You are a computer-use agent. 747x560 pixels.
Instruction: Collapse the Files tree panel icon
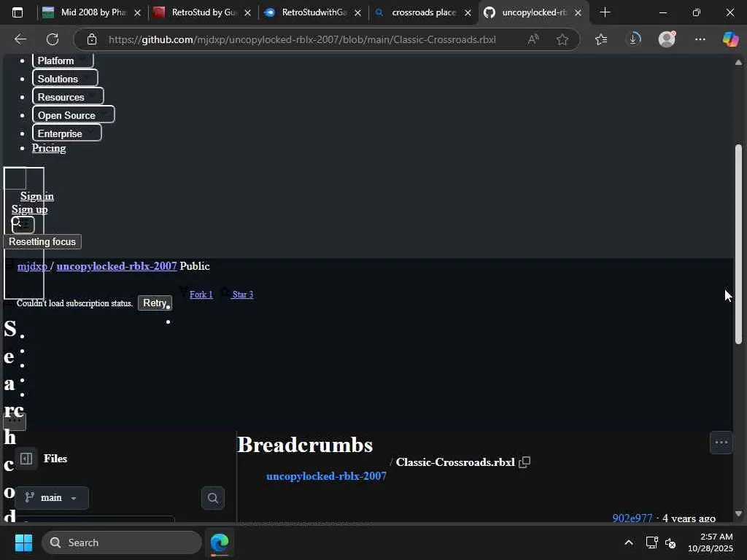tap(26, 459)
